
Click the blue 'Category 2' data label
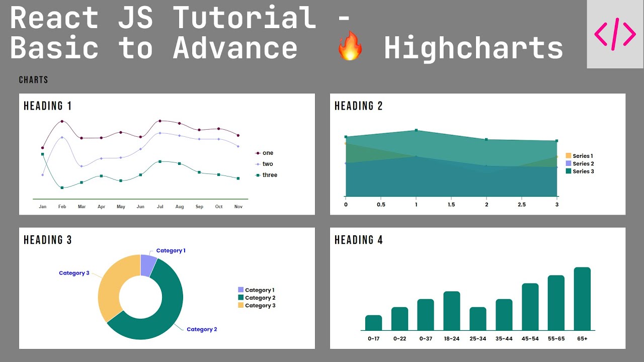[x=202, y=329]
